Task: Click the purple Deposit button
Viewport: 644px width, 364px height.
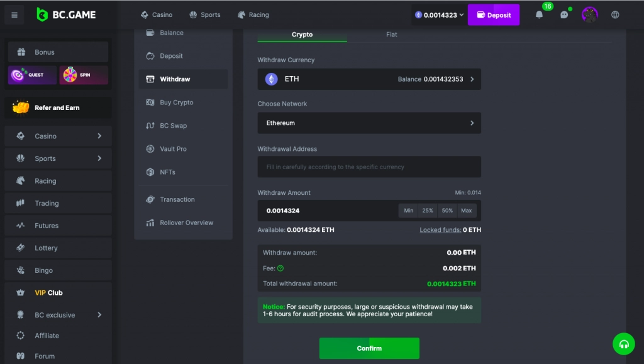Action: pyautogui.click(x=494, y=14)
